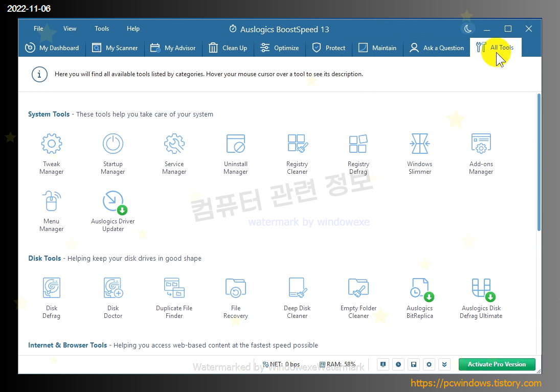
Task: Open Service Manager tool
Action: pyautogui.click(x=174, y=154)
